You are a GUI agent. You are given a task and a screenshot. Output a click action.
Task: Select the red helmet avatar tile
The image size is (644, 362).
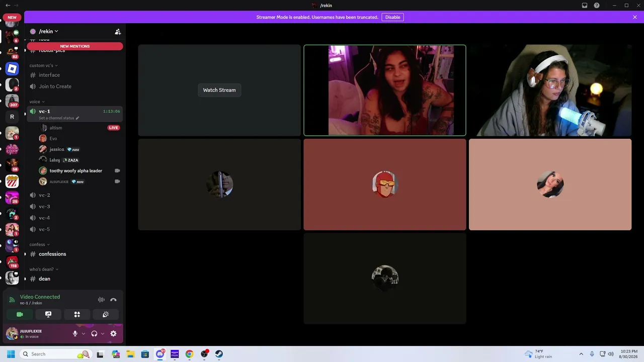[385, 185]
